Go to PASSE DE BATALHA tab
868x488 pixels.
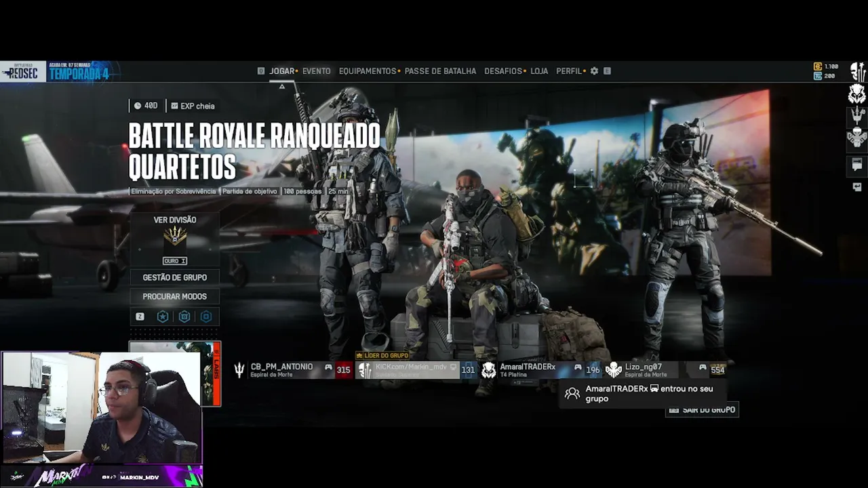440,71
